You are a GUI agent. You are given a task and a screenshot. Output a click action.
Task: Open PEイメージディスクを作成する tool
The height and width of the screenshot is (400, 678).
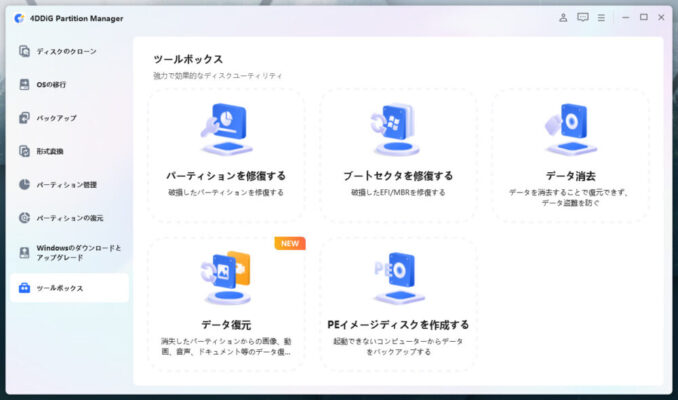pyautogui.click(x=398, y=304)
